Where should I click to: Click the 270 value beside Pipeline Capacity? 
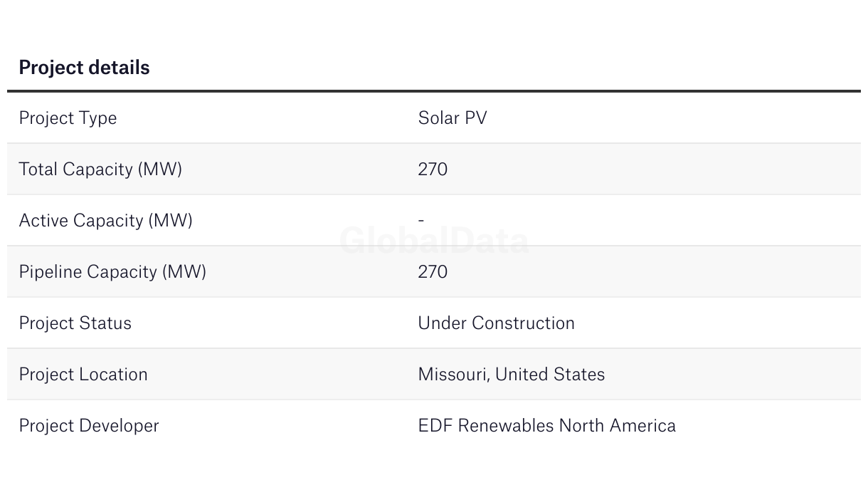coord(433,272)
